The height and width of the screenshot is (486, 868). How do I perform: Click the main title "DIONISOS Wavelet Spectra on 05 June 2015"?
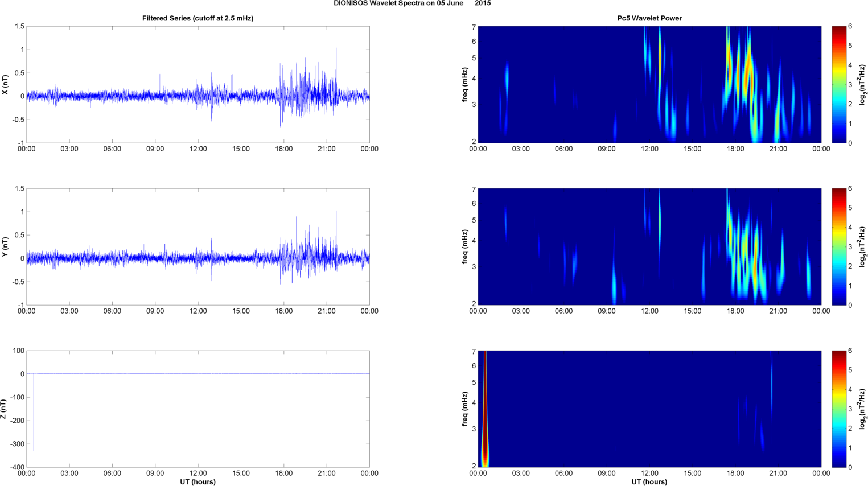412,3
